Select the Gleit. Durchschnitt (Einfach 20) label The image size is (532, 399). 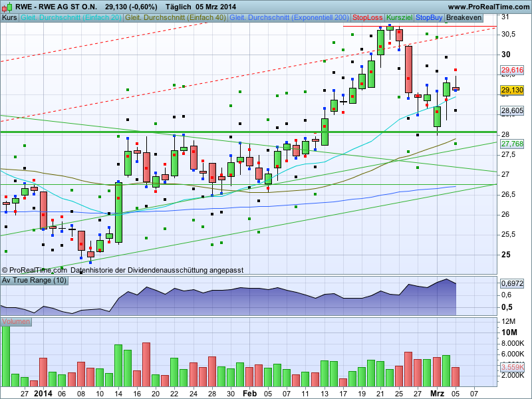click(x=71, y=18)
